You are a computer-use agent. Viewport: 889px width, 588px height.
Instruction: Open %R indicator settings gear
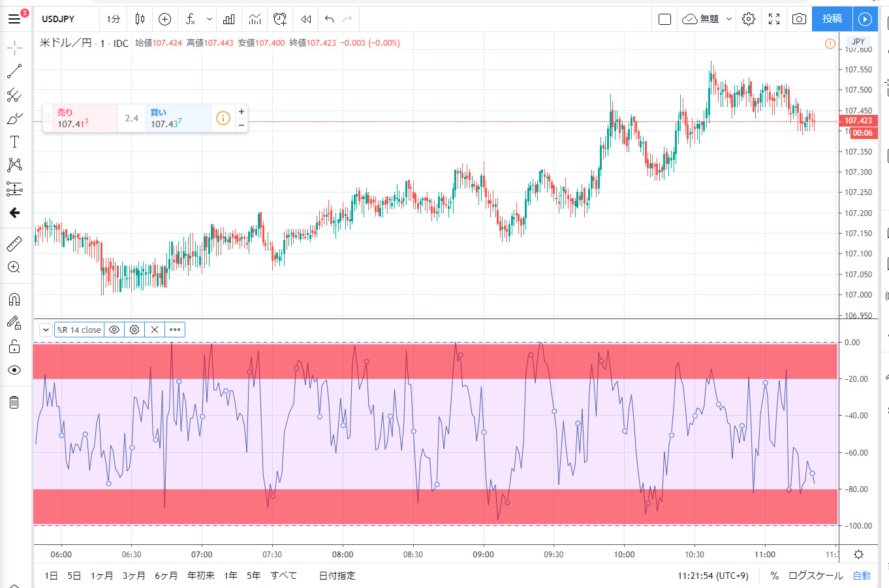[x=134, y=330]
